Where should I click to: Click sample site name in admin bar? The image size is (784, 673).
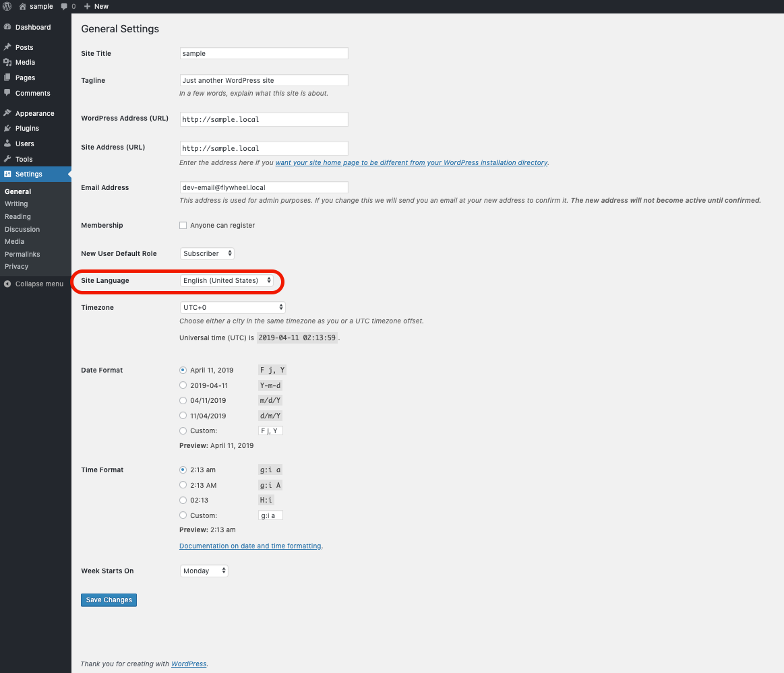coord(42,7)
